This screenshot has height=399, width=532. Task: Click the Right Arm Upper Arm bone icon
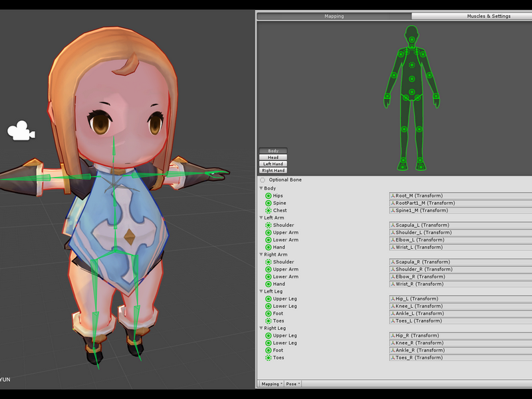[268, 269]
